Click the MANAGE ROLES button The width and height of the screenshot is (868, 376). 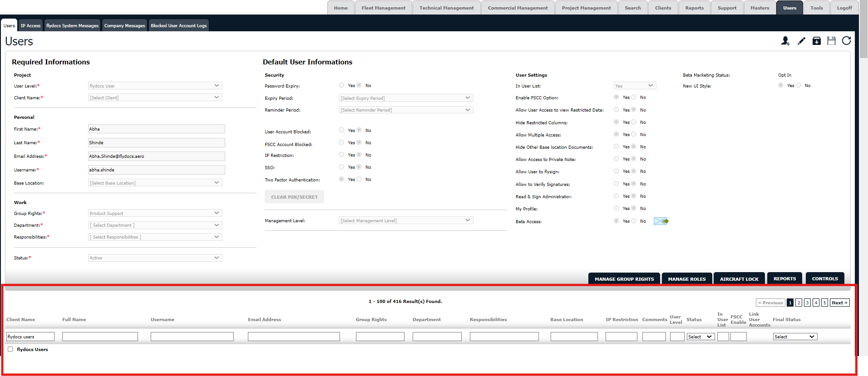coord(687,278)
